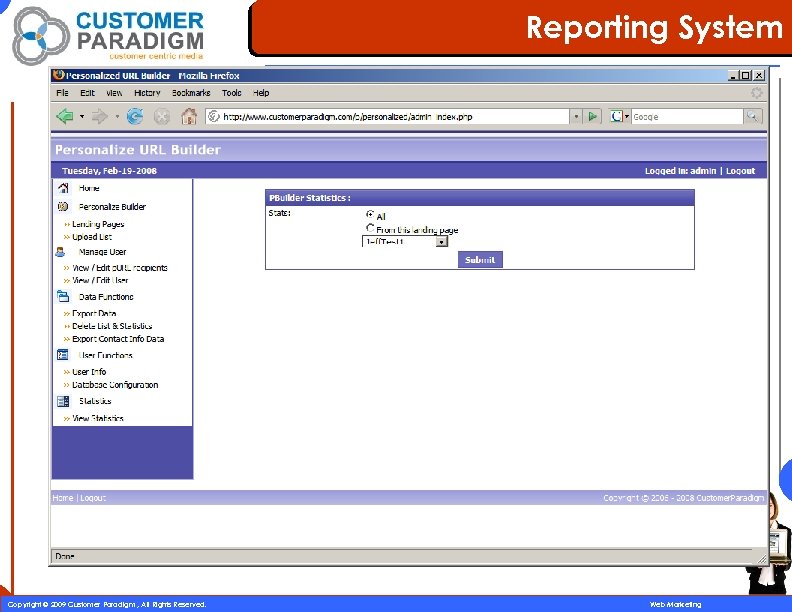
Task: Open the Upload List sidebar link
Action: pyautogui.click(x=92, y=237)
